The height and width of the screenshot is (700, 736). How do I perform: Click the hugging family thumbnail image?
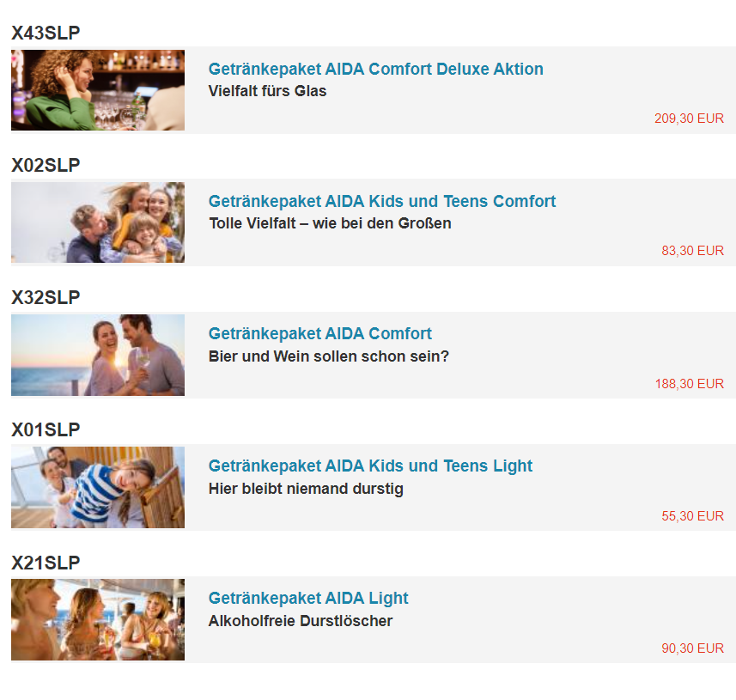click(x=98, y=222)
